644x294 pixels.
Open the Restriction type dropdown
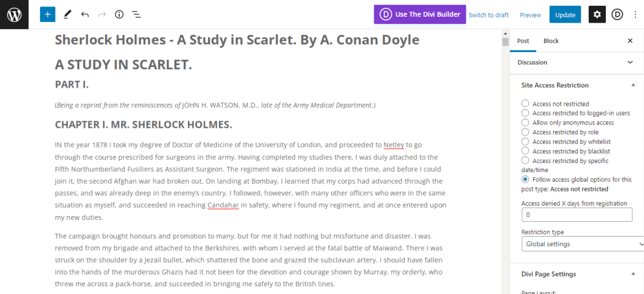582,244
